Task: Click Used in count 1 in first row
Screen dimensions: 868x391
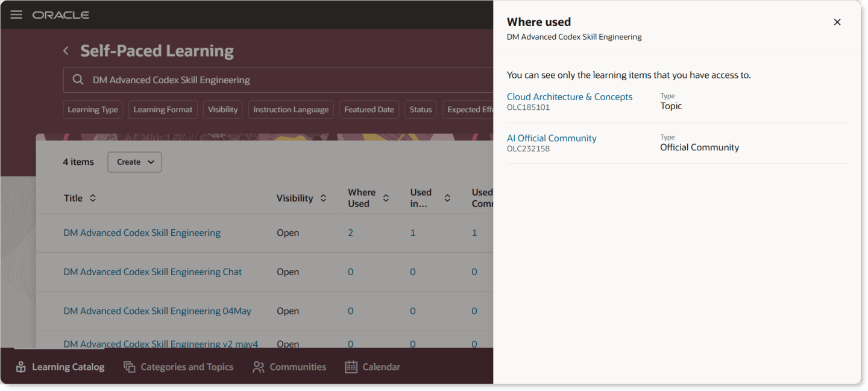Action: 413,233
